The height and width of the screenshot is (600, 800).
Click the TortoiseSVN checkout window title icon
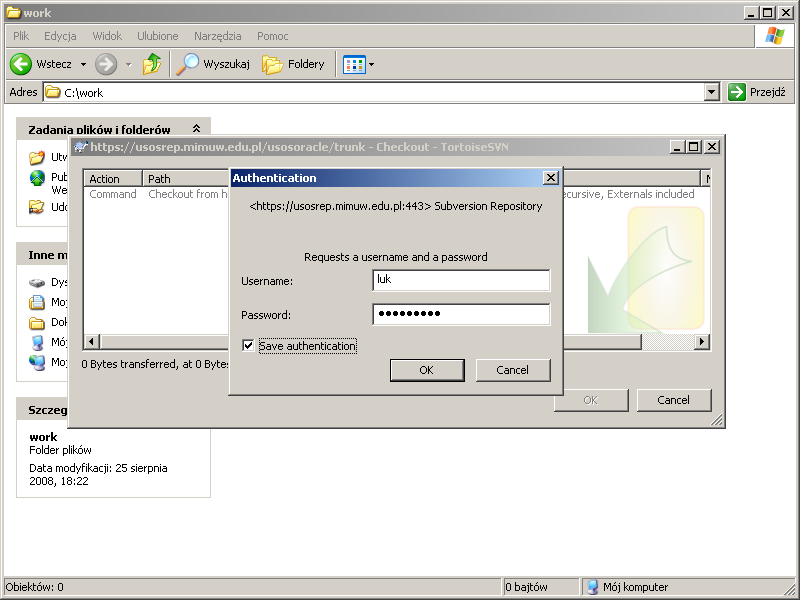pos(81,147)
